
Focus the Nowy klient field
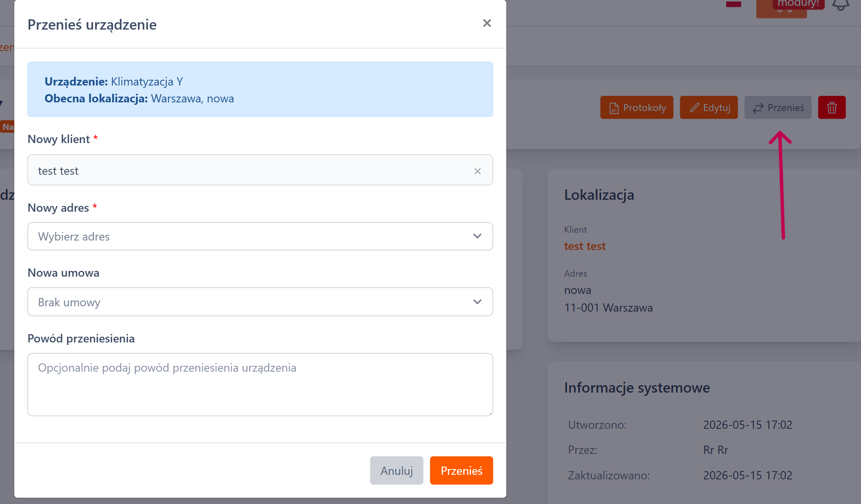pyautogui.click(x=260, y=170)
